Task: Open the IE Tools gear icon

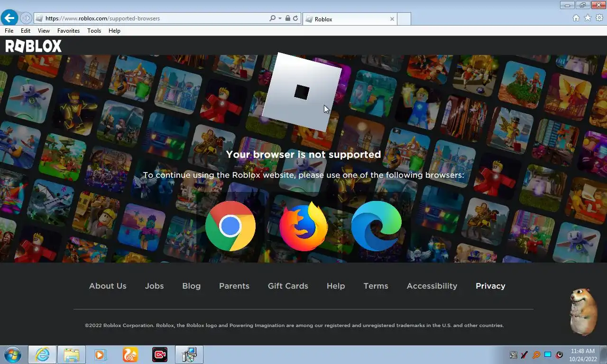Action: pos(599,18)
